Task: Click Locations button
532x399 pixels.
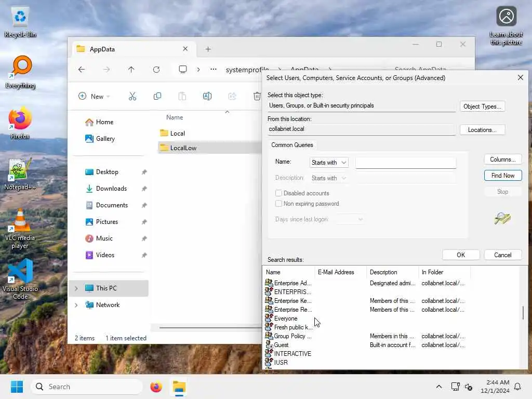Action: (482, 129)
